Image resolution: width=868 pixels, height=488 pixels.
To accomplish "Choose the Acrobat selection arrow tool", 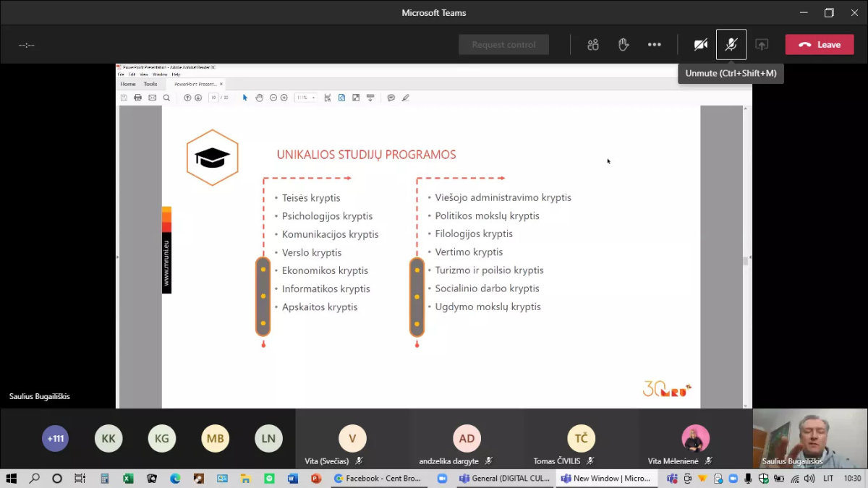I will pyautogui.click(x=245, y=98).
